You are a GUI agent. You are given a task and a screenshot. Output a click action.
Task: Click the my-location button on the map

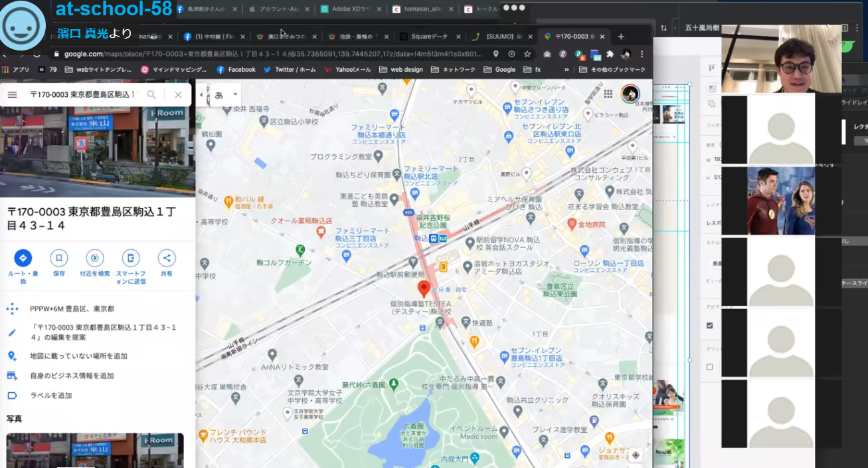click(x=636, y=455)
